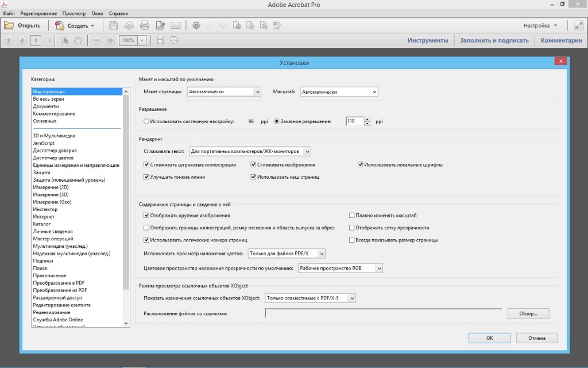Viewport: 588px width, 368px height.
Task: Click the fit width scrolling icon
Action: pyautogui.click(x=161, y=40)
